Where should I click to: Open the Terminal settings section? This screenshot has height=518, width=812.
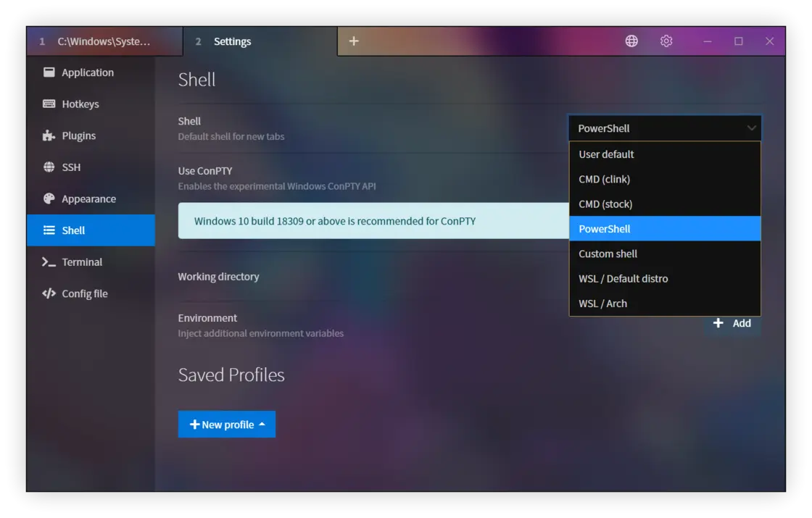(x=91, y=262)
